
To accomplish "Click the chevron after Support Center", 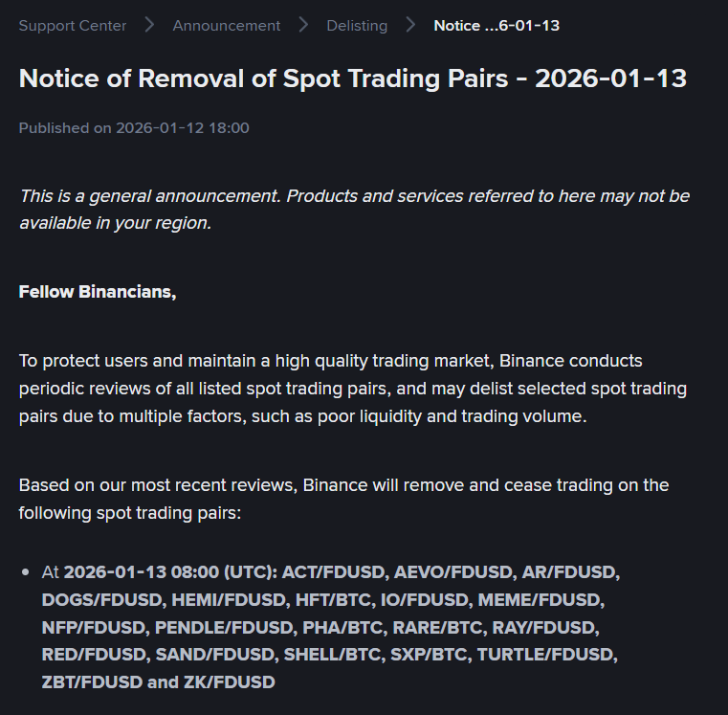I will [149, 26].
